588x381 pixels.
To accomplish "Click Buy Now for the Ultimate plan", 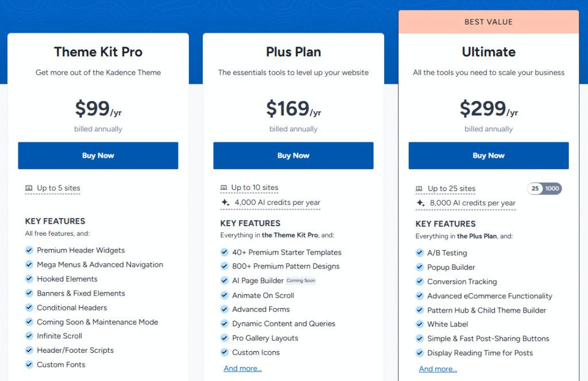I will 488,155.
